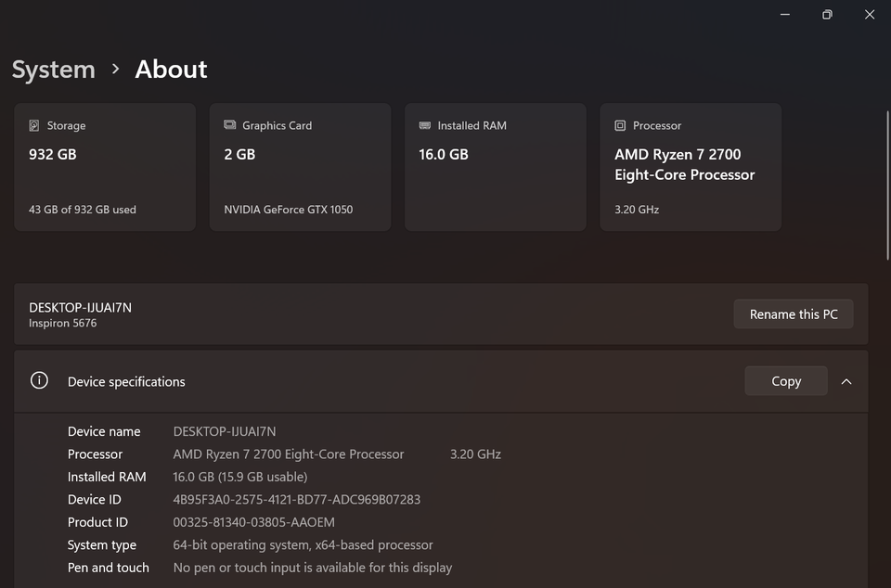
Task: Click the Product ID value text
Action: click(253, 522)
